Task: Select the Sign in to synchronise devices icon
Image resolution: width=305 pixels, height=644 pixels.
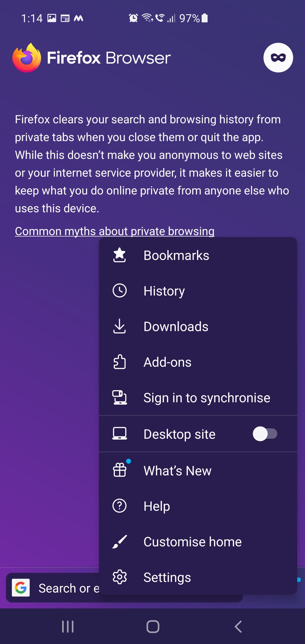Action: (x=119, y=397)
